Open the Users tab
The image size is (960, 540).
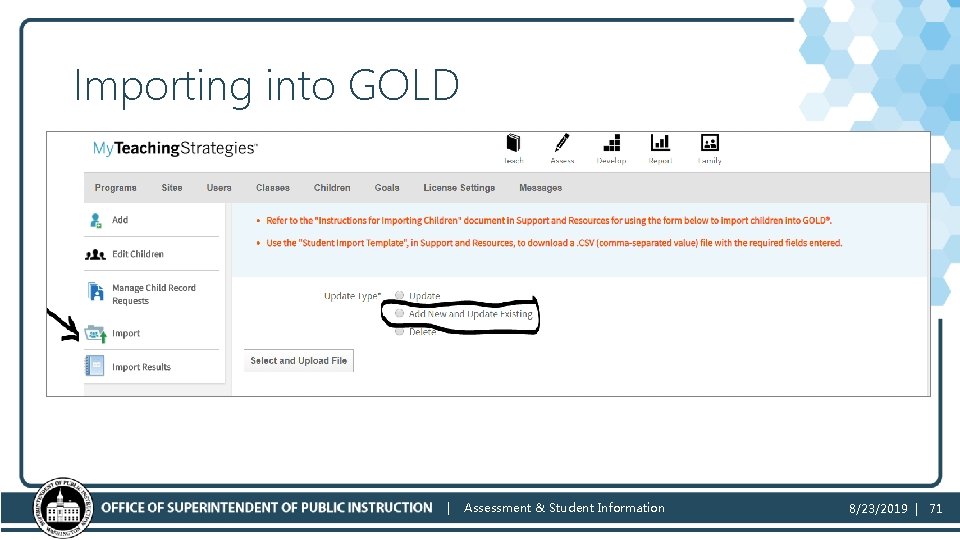(x=219, y=188)
